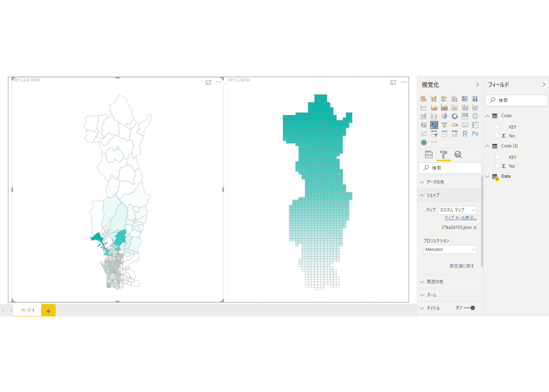Viewport: 549px width, 392px height.
Task: Select the Python visual icon
Action: click(475, 134)
